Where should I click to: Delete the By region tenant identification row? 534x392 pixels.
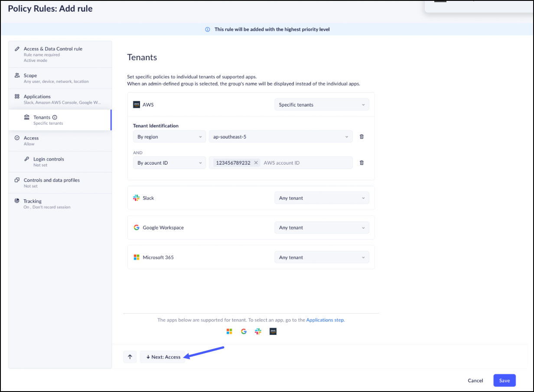tap(361, 137)
